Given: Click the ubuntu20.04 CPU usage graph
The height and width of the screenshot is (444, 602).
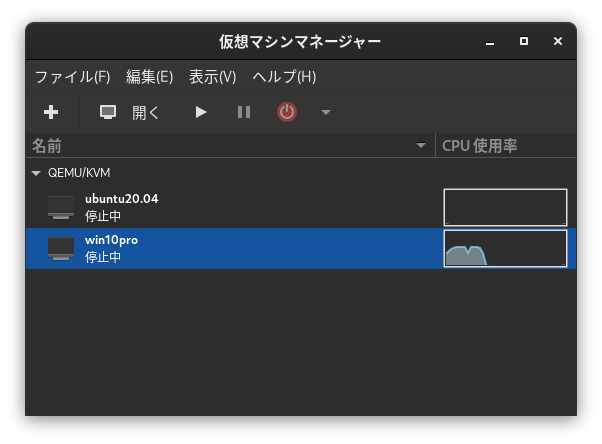Looking at the screenshot, I should pos(505,207).
